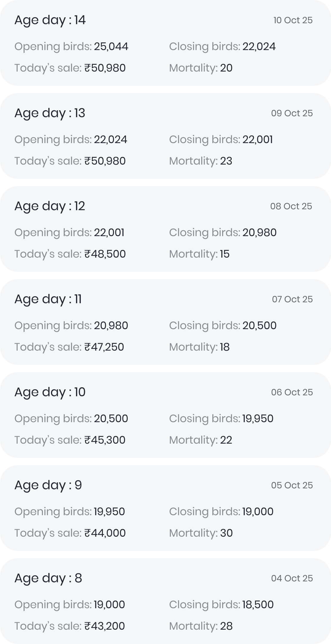Open the Age day 9 entry

tap(48, 485)
